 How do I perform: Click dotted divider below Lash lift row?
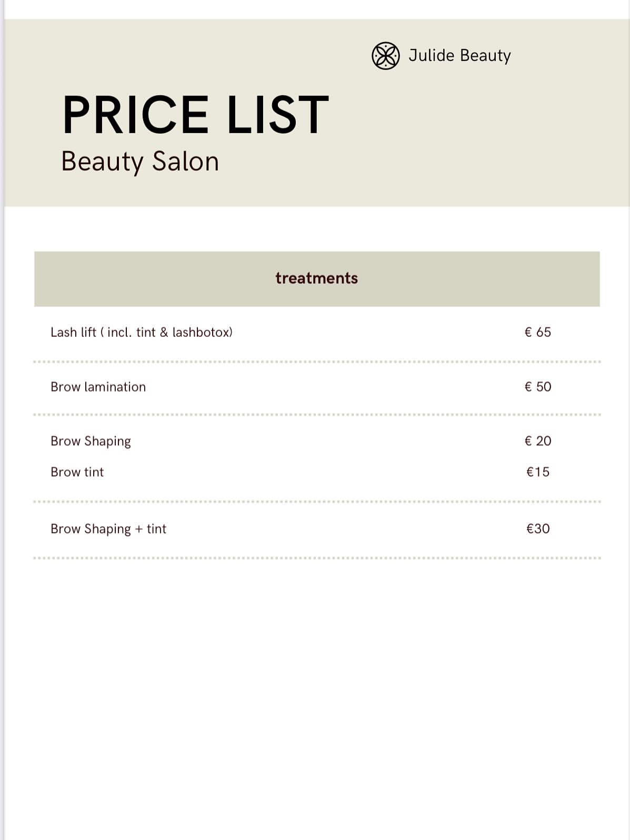point(316,362)
